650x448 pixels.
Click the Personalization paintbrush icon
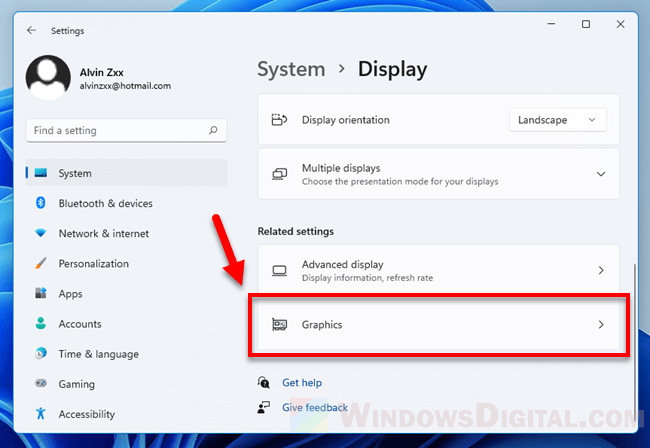[x=41, y=263]
